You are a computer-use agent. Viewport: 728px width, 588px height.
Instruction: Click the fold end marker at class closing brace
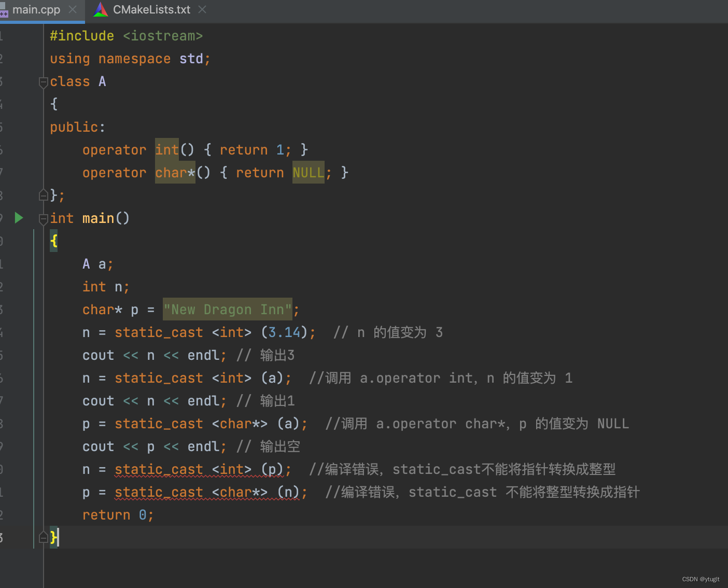[x=44, y=195]
